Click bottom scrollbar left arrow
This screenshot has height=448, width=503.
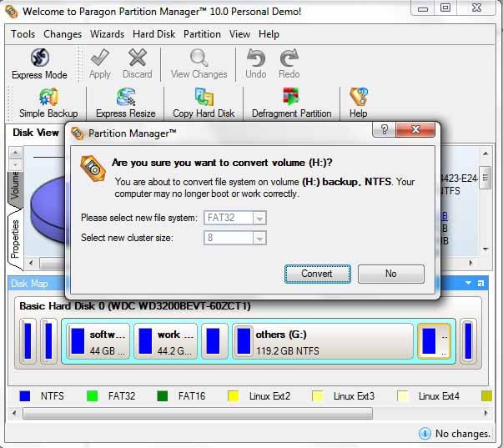point(14,413)
